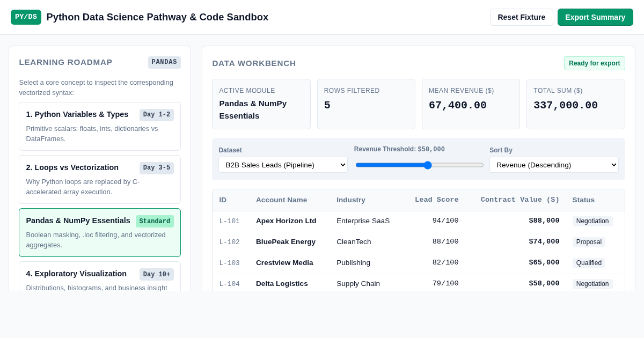This screenshot has height=338, width=644.
Task: Click the Mean Revenue value 67,400.00
Action: click(x=458, y=105)
